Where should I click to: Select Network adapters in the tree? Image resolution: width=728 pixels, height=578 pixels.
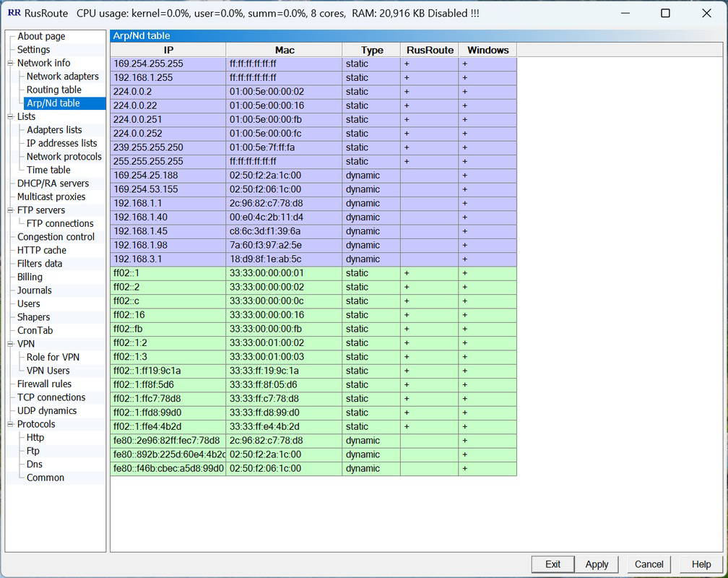pos(62,76)
